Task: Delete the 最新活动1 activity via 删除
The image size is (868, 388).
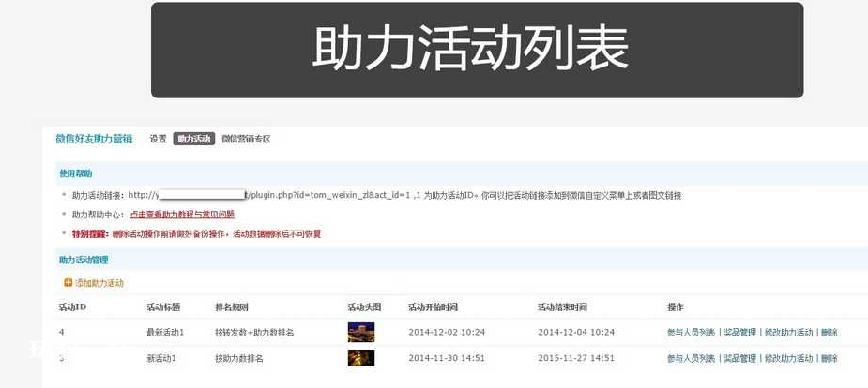Action: pyautogui.click(x=829, y=333)
